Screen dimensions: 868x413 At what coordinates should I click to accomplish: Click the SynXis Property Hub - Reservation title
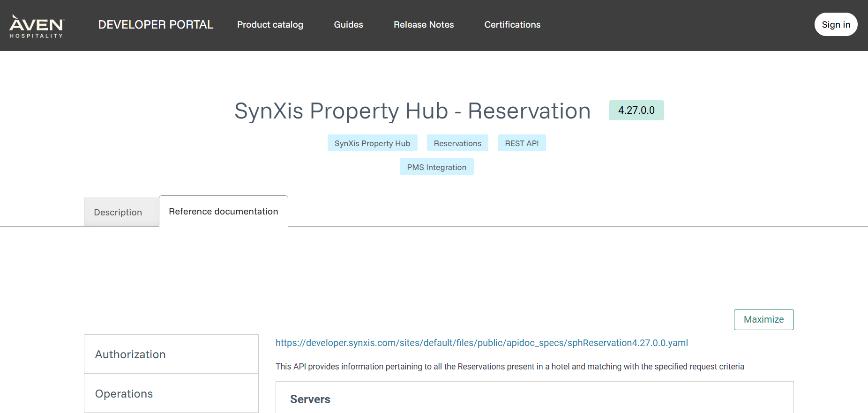pyautogui.click(x=412, y=111)
